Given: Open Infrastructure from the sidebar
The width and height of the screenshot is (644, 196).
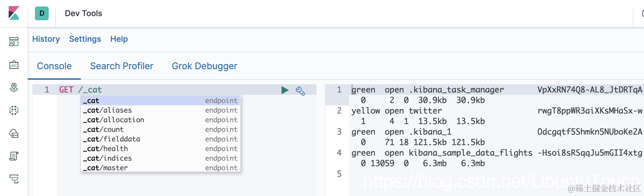Looking at the screenshot, I should [x=14, y=133].
